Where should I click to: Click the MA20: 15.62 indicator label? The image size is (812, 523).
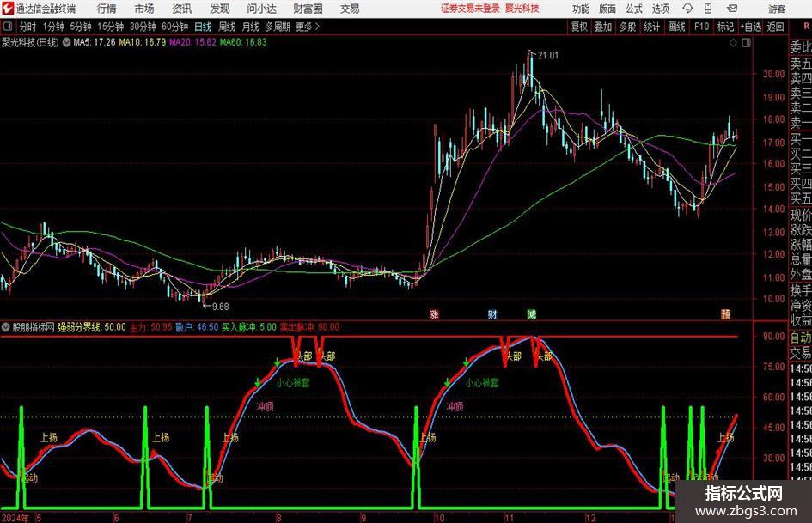coord(192,42)
